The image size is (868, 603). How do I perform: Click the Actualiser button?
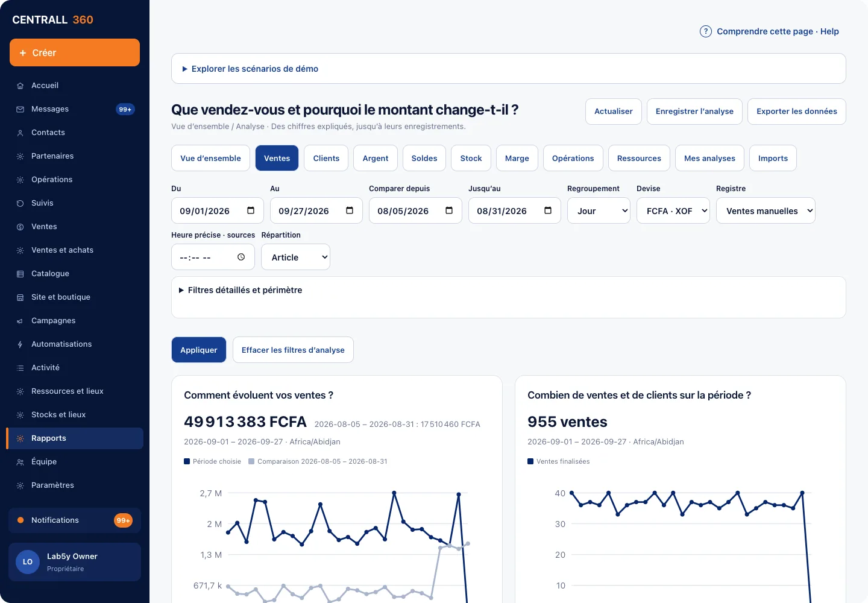[x=614, y=112]
